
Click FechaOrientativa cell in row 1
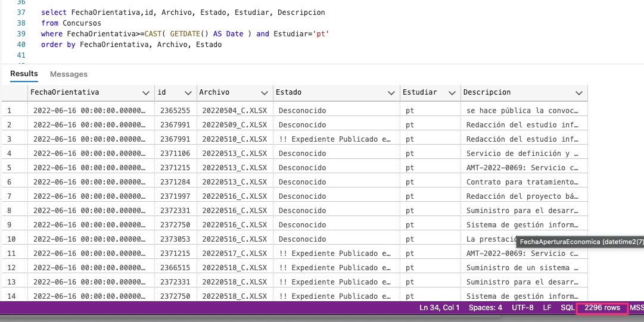[x=89, y=110]
